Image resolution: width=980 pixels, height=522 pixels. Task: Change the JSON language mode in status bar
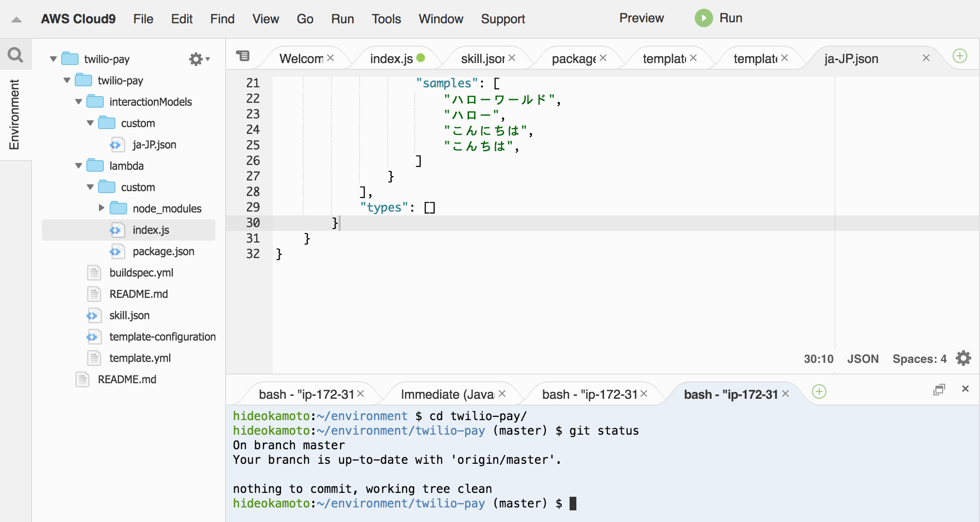coord(863,359)
